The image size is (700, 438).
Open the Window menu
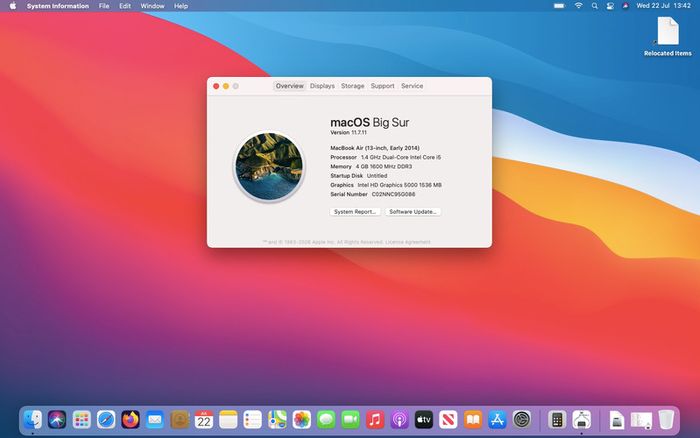(x=152, y=6)
